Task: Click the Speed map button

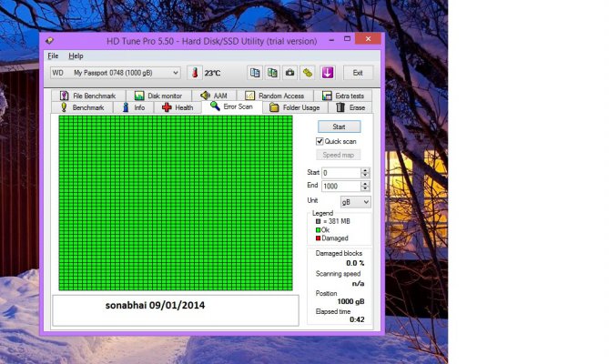Action: [x=339, y=155]
